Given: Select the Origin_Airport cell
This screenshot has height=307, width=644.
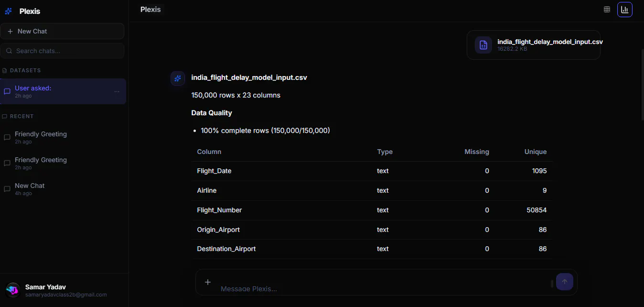Looking at the screenshot, I should point(218,230).
